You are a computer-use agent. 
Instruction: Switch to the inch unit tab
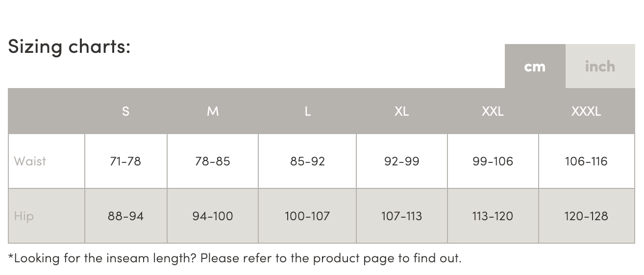pyautogui.click(x=600, y=67)
